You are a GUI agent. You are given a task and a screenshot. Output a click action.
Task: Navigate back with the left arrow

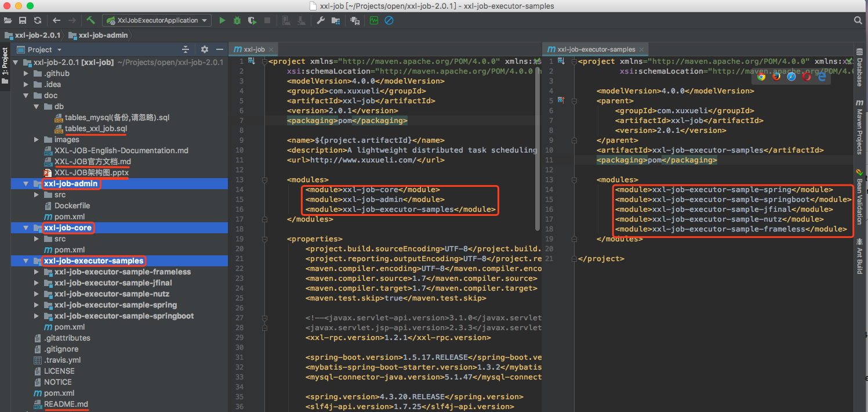56,20
